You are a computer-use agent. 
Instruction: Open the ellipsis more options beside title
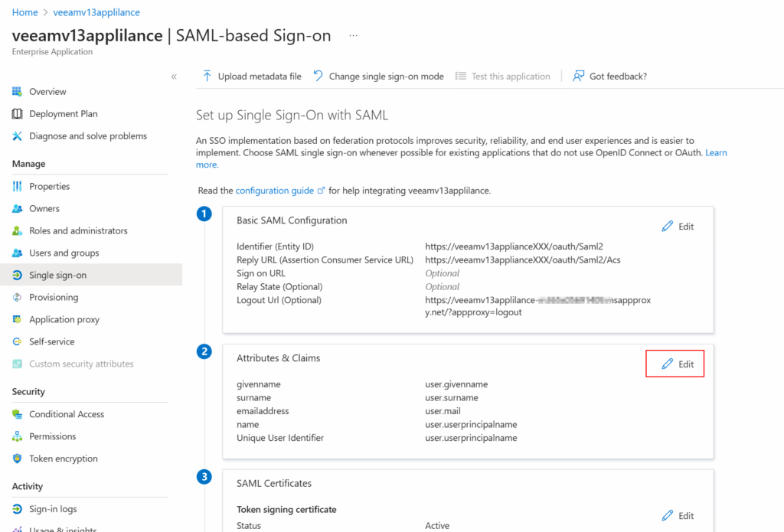pos(353,36)
